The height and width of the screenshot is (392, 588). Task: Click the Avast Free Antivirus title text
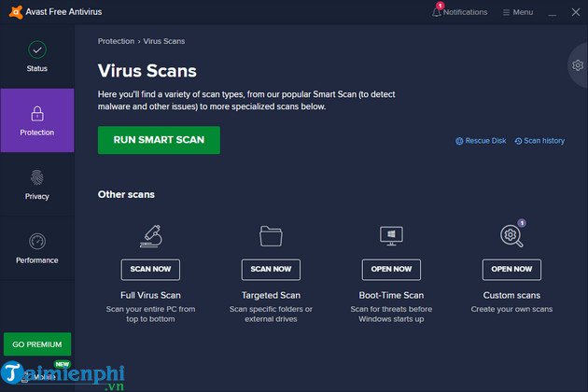63,12
